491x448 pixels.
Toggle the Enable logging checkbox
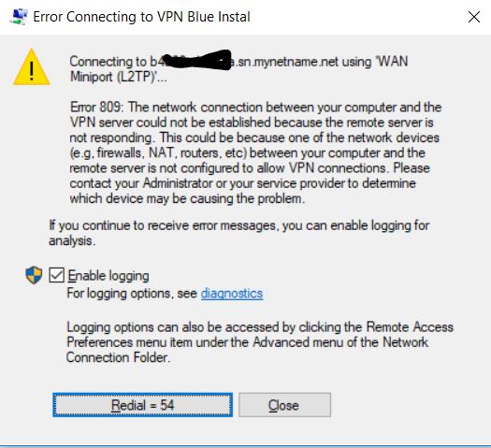pyautogui.click(x=57, y=276)
